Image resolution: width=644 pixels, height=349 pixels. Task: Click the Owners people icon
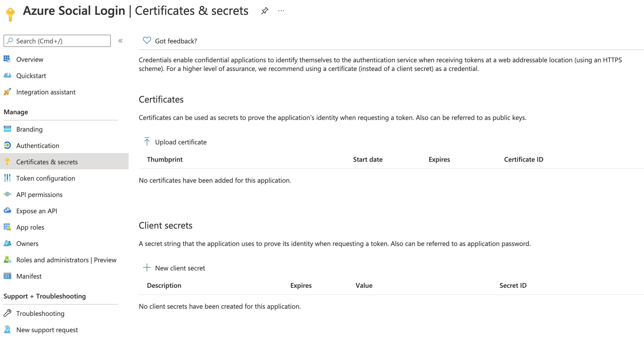(x=7, y=243)
